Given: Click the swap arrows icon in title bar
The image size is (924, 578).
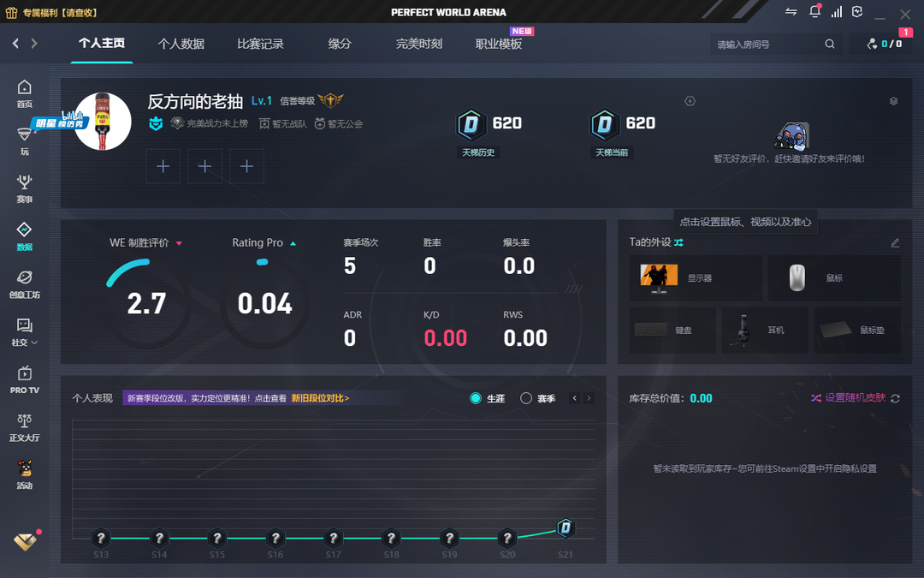Looking at the screenshot, I should [791, 12].
